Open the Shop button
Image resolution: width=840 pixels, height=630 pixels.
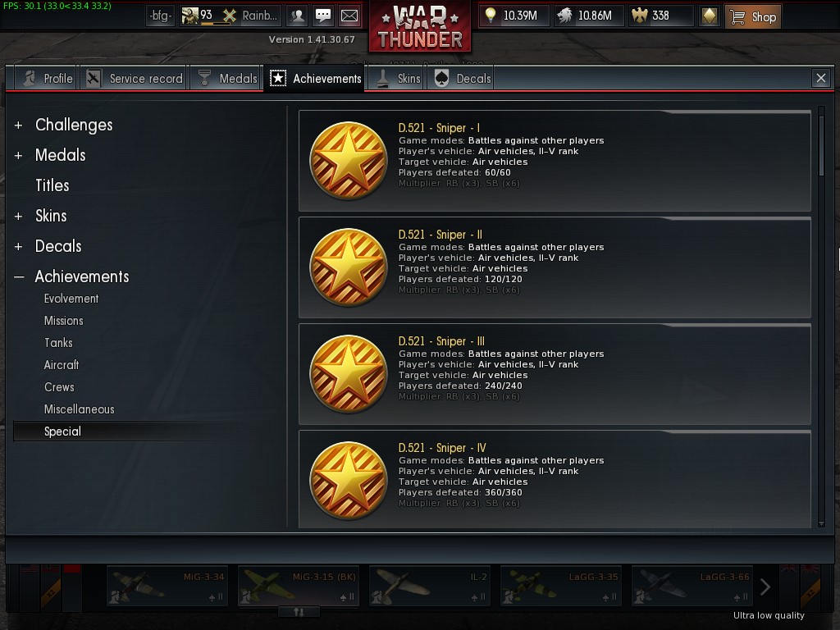752,16
